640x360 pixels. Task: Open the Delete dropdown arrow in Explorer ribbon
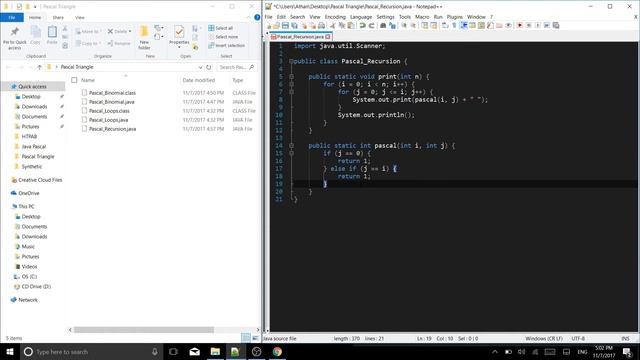click(130, 31)
